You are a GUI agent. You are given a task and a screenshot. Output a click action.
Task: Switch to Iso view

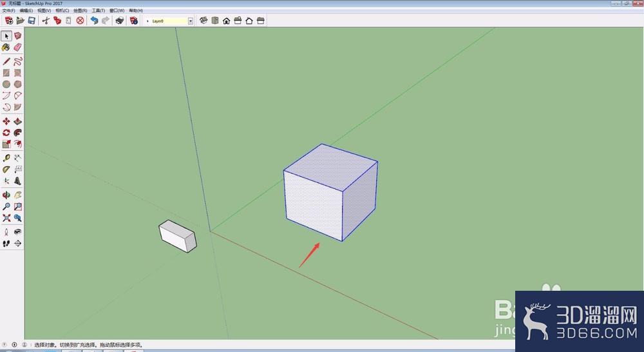204,21
